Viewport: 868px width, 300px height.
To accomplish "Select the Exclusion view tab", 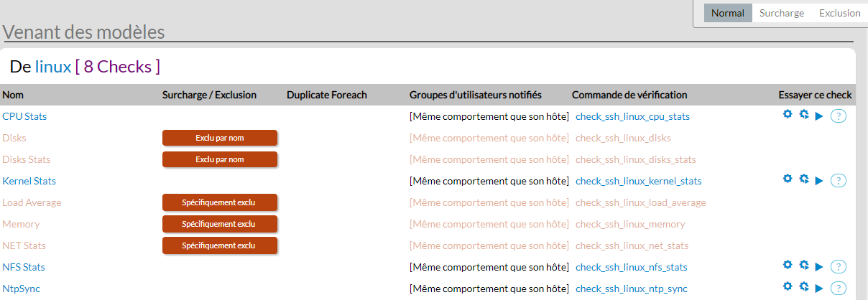I will click(839, 13).
